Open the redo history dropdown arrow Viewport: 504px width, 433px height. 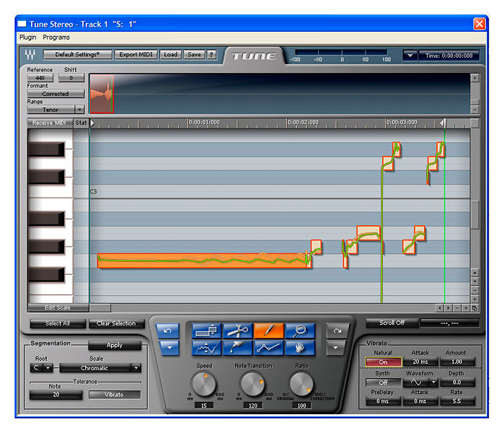(x=335, y=348)
